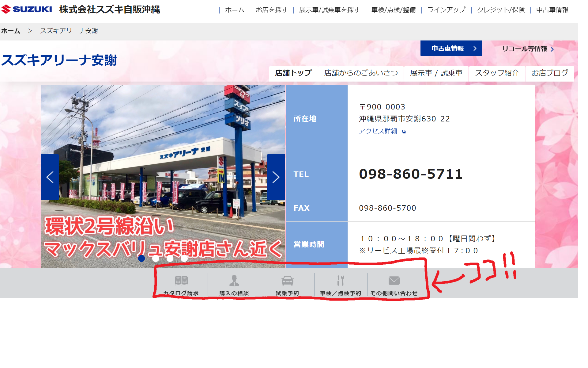
Task: Open the 車検／点検予約 tools icon
Action: point(341,280)
